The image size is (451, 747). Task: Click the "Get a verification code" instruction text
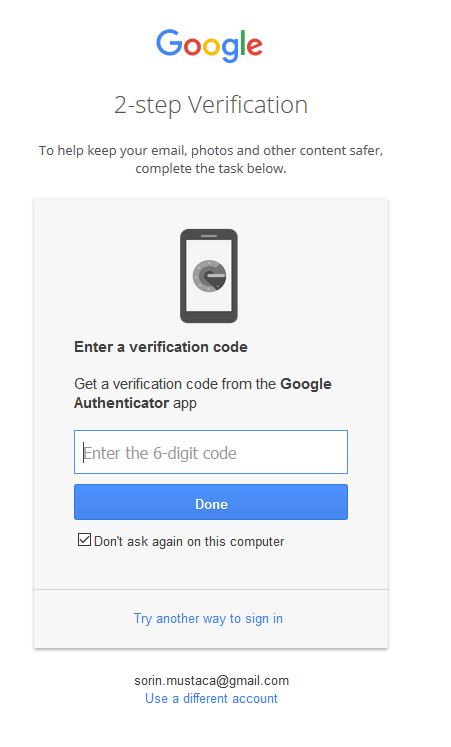click(x=203, y=394)
